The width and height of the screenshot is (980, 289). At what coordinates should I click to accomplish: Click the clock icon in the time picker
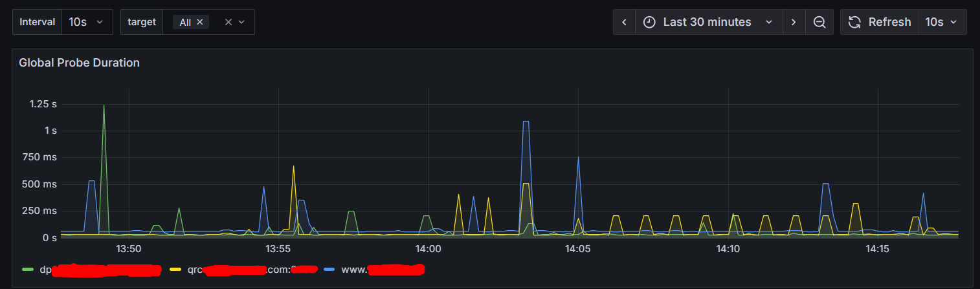(649, 22)
